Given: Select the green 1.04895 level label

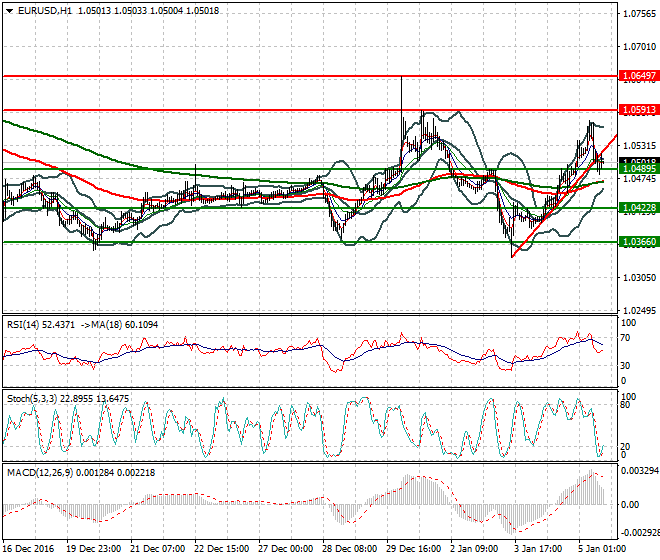Looking at the screenshot, I should pyautogui.click(x=639, y=169).
